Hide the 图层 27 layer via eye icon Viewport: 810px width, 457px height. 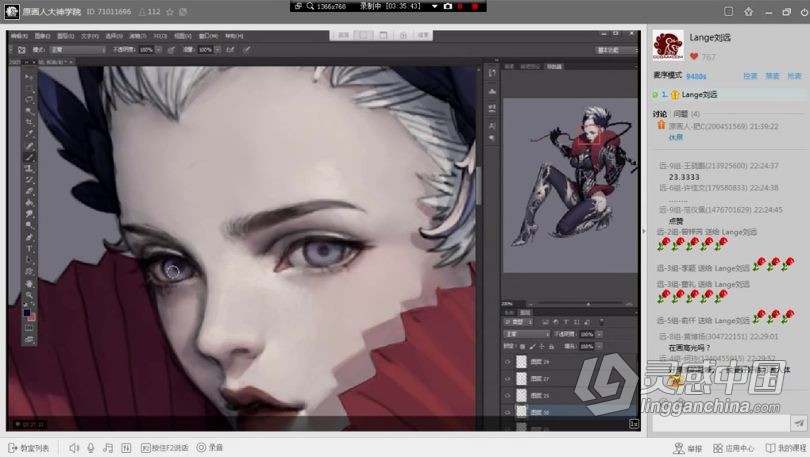pos(507,379)
